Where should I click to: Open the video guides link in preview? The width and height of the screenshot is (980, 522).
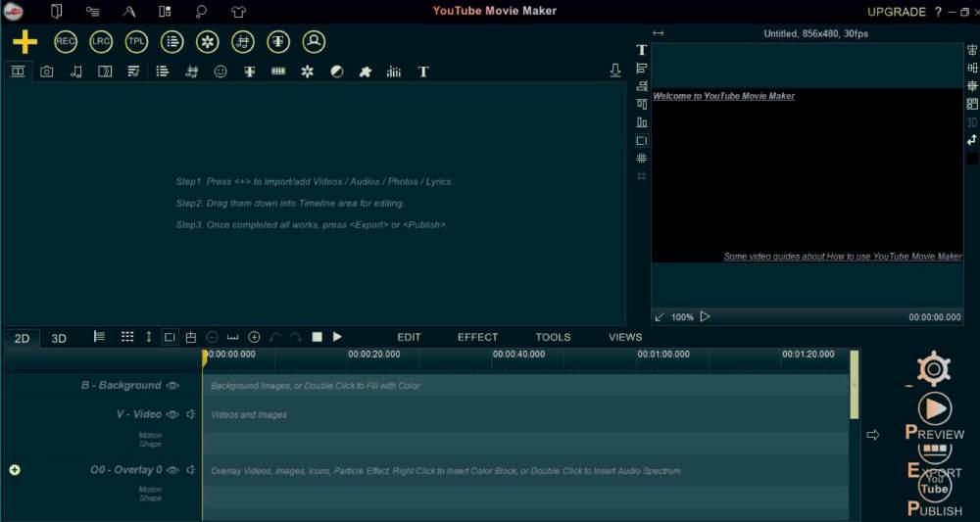click(843, 257)
